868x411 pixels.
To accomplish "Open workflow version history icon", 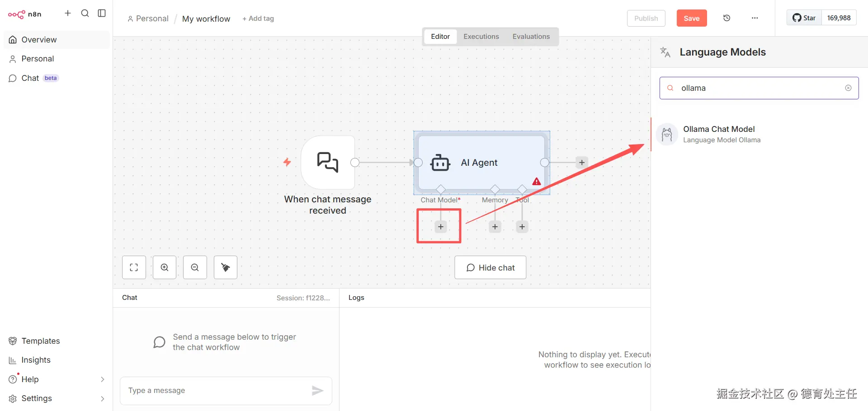I will tap(727, 18).
